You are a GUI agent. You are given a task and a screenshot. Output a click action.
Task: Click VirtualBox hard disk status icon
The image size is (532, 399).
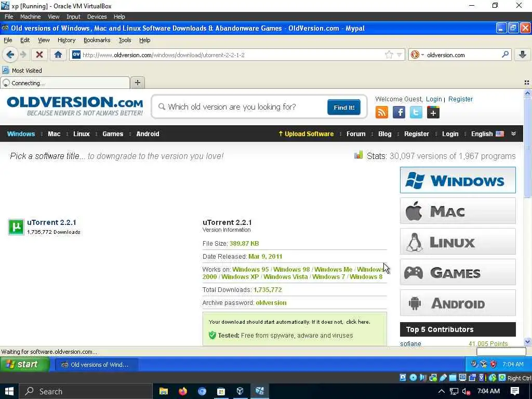click(403, 378)
